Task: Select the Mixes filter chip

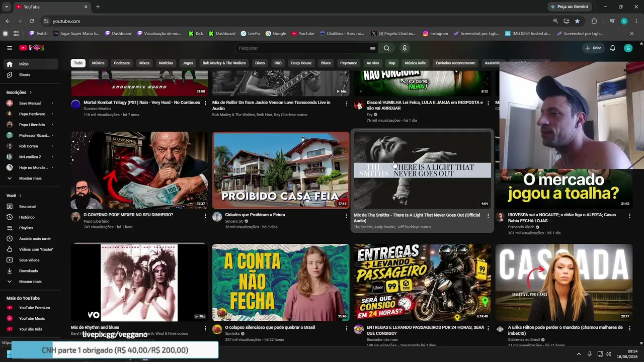Action: [144, 63]
